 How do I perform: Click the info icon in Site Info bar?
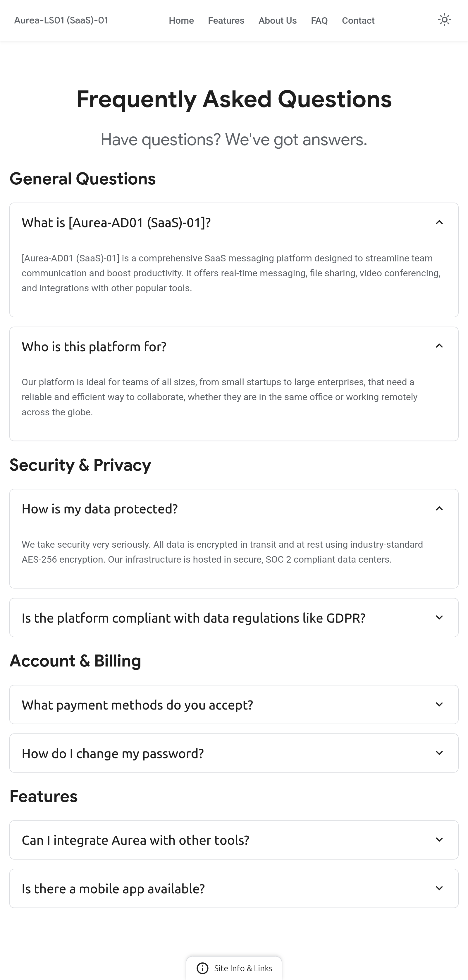[x=202, y=968]
